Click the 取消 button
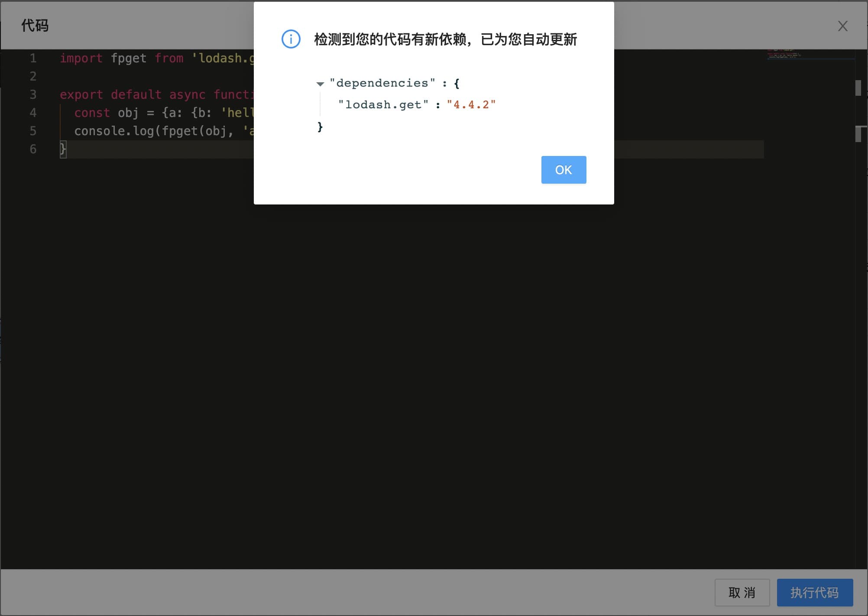This screenshot has width=868, height=616. click(742, 592)
